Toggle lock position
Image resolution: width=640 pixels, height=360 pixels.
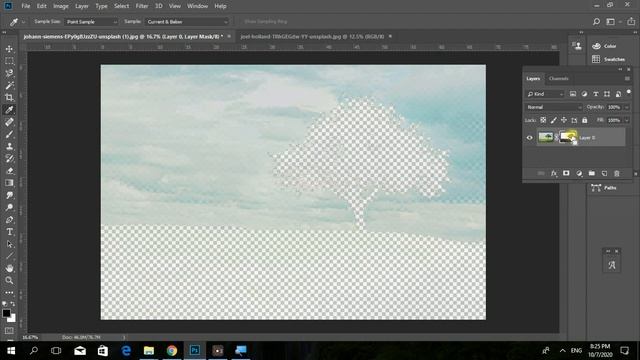point(564,120)
